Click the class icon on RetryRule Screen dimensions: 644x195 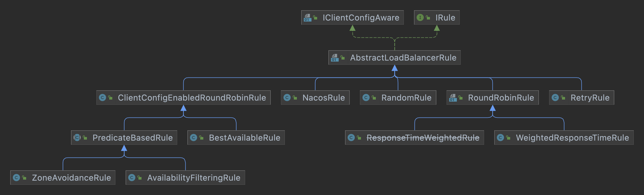tap(555, 98)
